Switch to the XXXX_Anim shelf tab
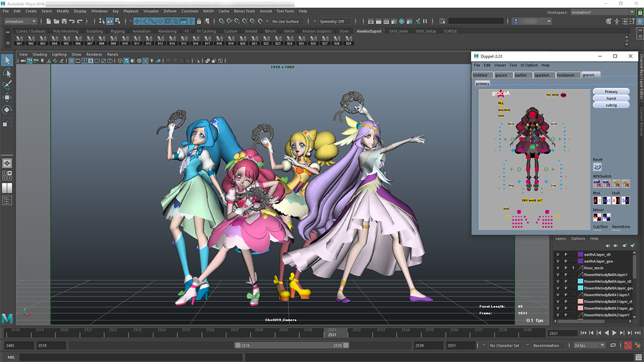Viewport: 644px width, 362px height. (399, 31)
